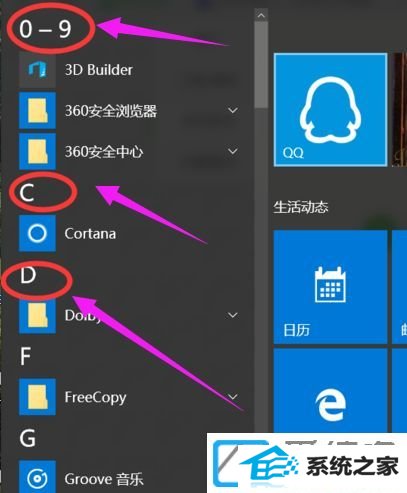Viewport: 407px width, 493px height.
Task: Launch Microsoft Edge tile
Action: click(330, 390)
